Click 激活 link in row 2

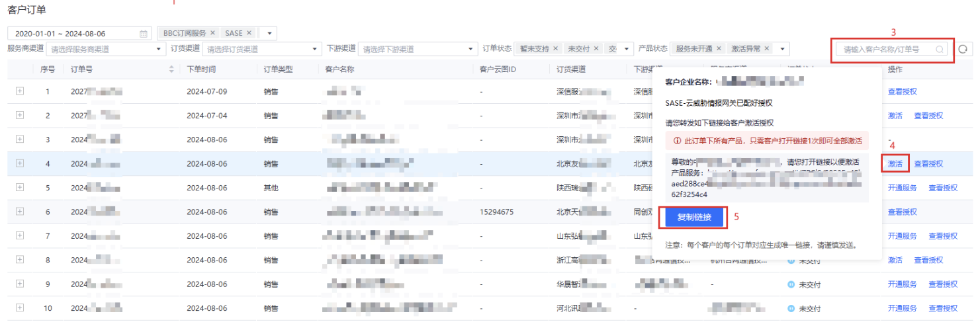click(x=895, y=115)
